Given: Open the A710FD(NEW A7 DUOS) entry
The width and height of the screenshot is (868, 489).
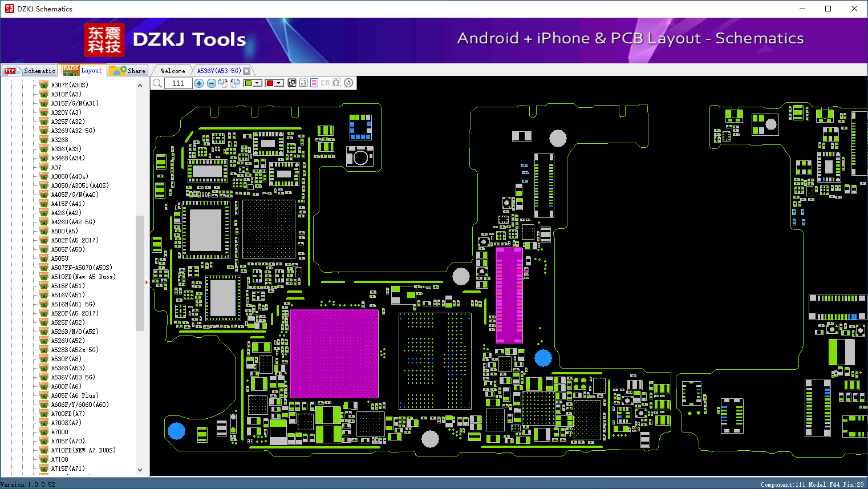Looking at the screenshot, I should tap(83, 450).
